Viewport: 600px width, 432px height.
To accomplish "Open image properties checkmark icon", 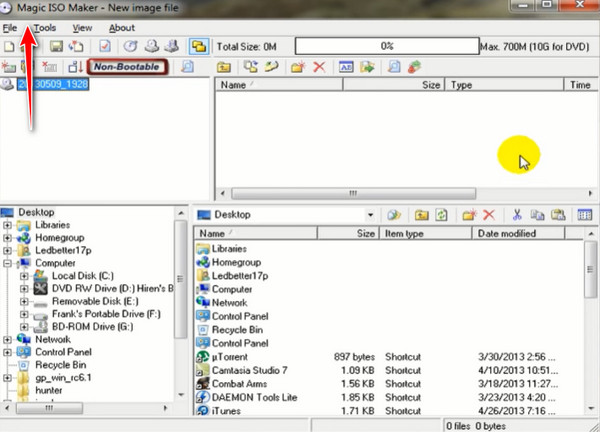I will pos(104,47).
